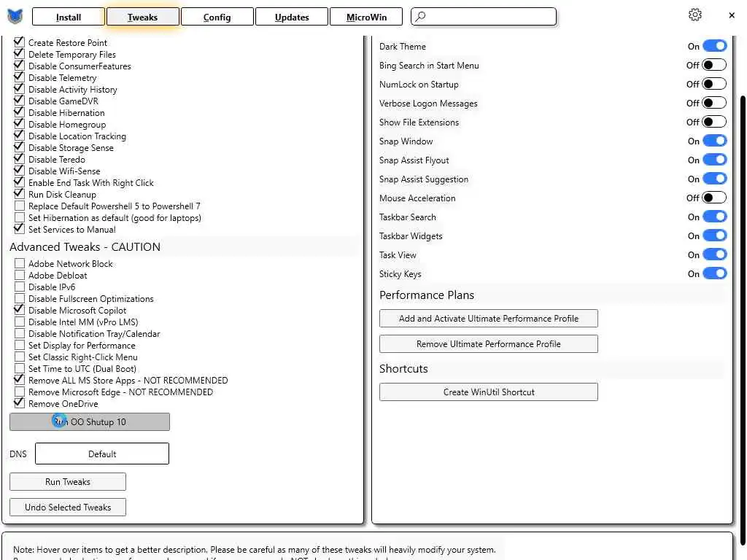Focus the search input field
The image size is (747, 560).
pos(483,17)
